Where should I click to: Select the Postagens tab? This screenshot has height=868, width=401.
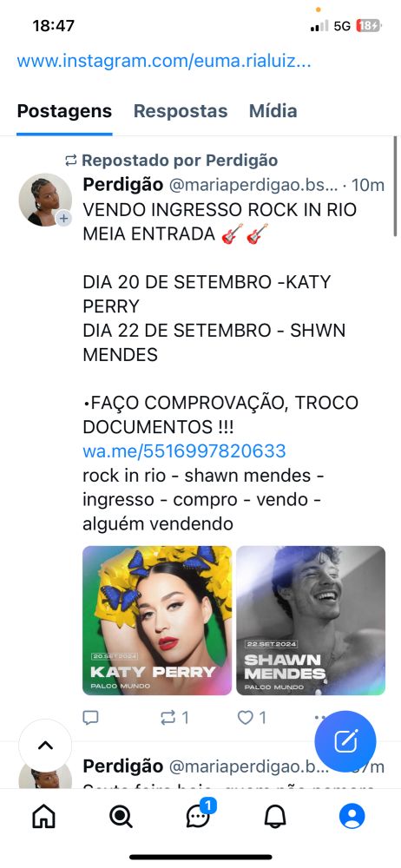coord(64,111)
